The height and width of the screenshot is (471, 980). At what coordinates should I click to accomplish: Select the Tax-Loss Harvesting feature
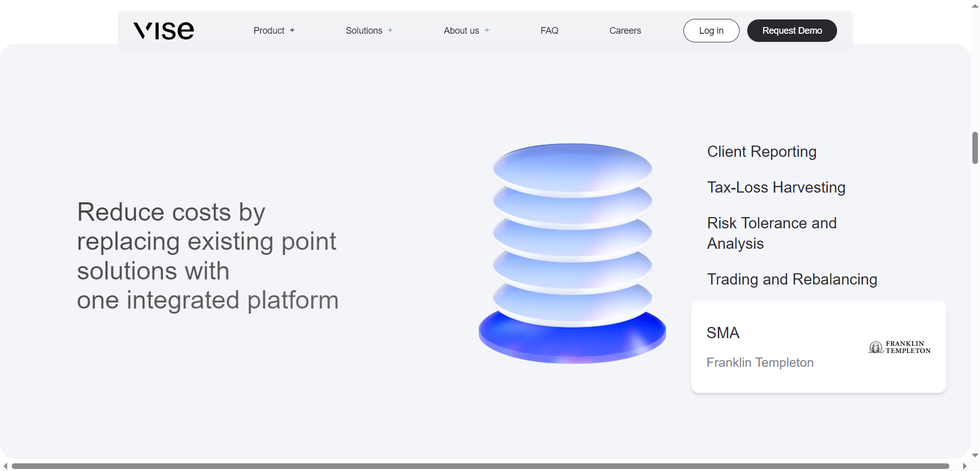776,187
